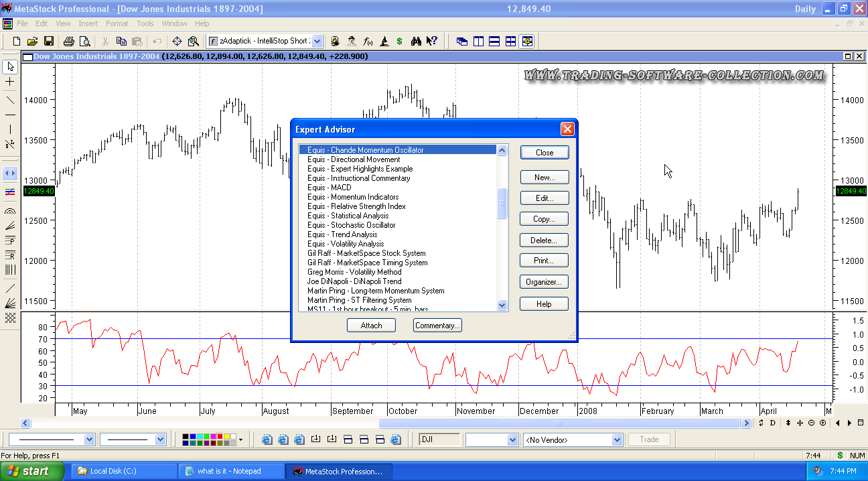Open the Tools menu
The width and height of the screenshot is (868, 481).
[x=145, y=23]
